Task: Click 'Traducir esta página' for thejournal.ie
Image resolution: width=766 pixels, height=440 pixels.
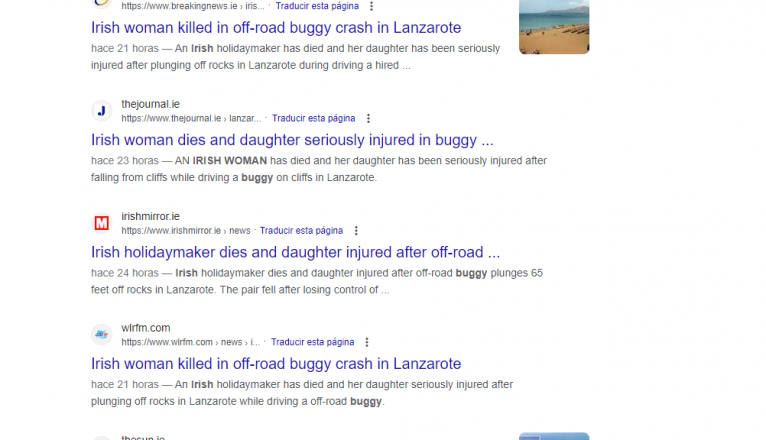Action: pyautogui.click(x=313, y=118)
